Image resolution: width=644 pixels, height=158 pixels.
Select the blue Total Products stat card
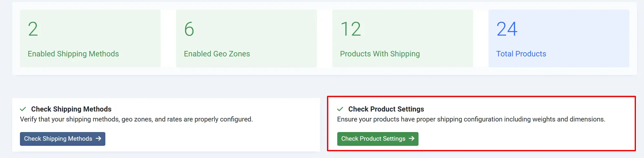559,38
